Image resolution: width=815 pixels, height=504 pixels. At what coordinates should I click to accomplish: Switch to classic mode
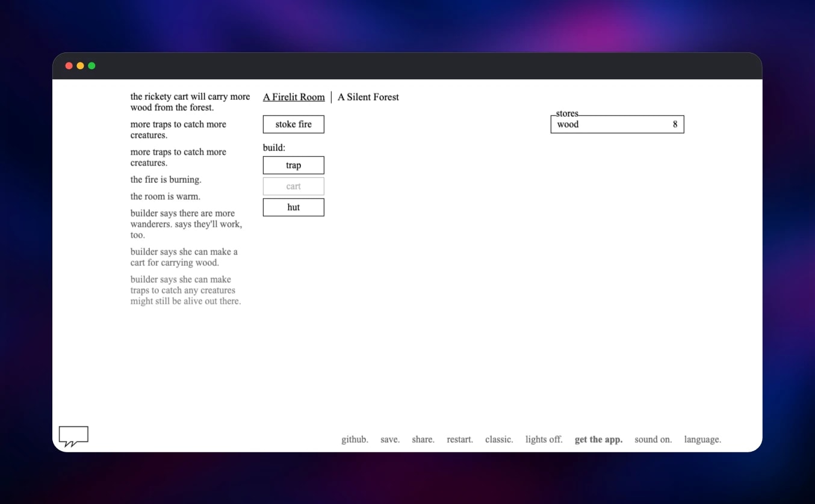(x=499, y=440)
